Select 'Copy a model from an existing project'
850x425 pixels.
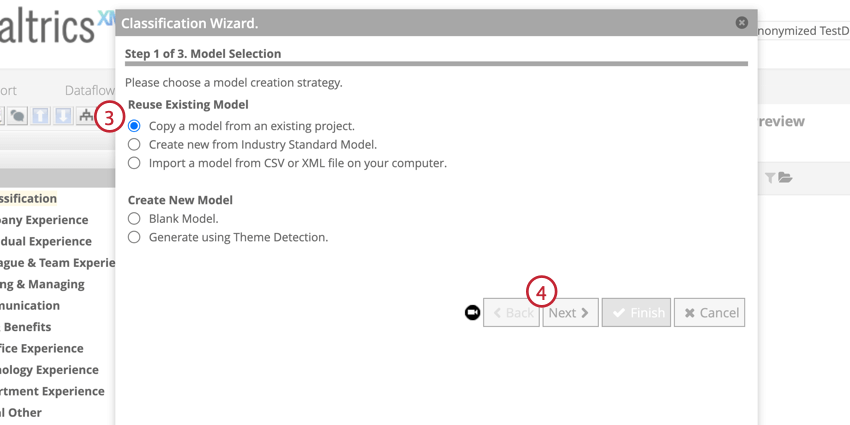[134, 126]
